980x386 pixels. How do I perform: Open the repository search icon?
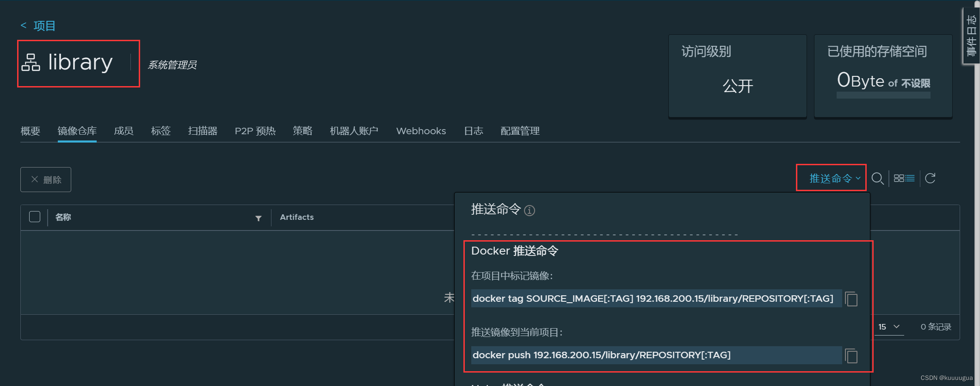[877, 178]
